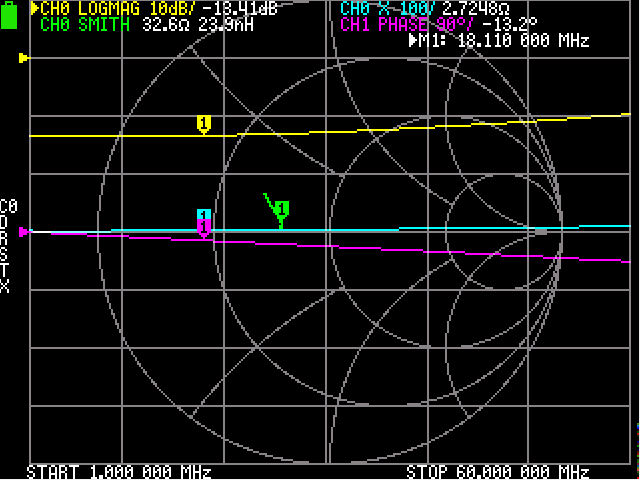640x480 pixels.
Task: Click magenta marker 1 on phase trace
Action: [x=204, y=229]
